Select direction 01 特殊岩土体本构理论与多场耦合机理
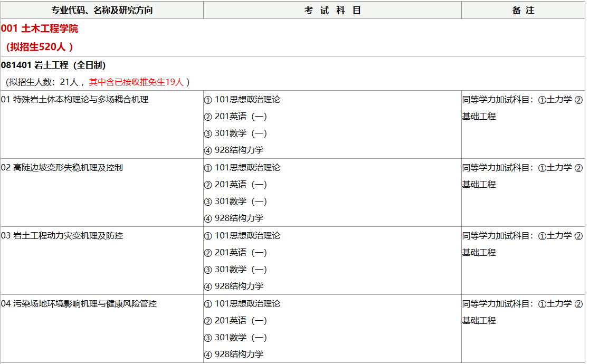Screen dimensions: 589x364 pos(75,99)
